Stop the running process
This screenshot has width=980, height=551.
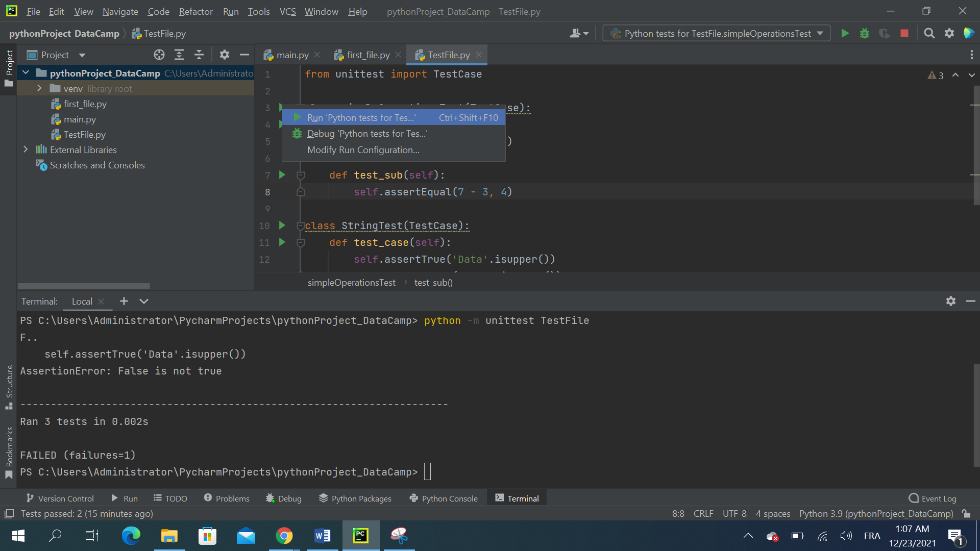904,33
